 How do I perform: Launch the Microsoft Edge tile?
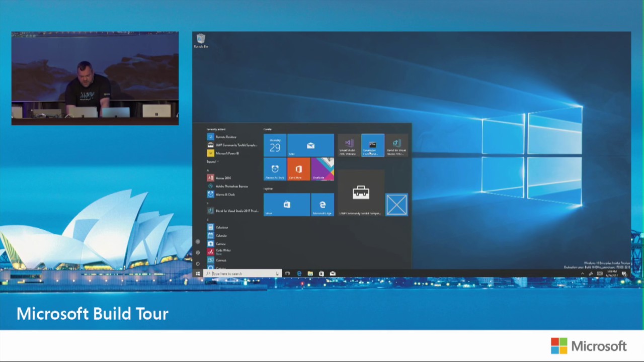323,205
